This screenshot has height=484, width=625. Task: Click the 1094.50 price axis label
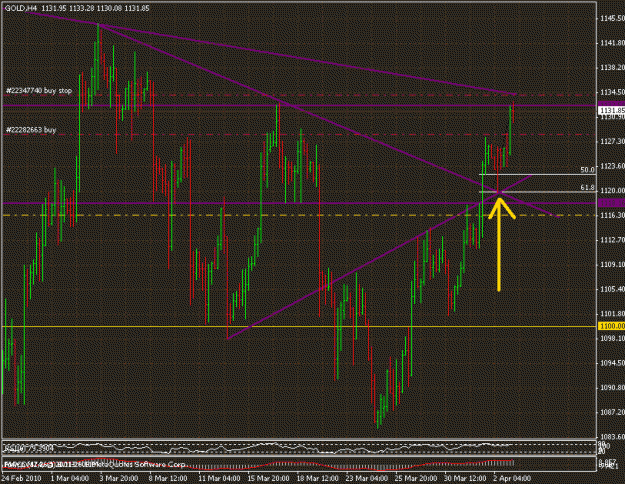tap(612, 363)
